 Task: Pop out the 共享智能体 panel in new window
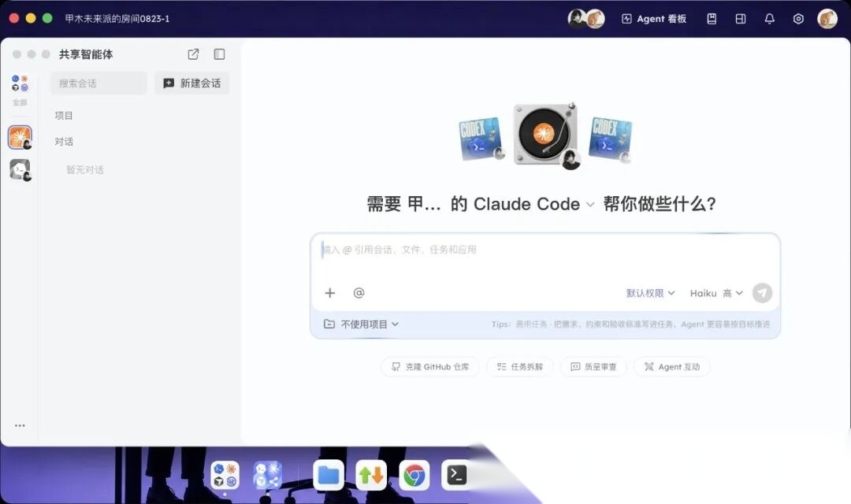coord(193,54)
